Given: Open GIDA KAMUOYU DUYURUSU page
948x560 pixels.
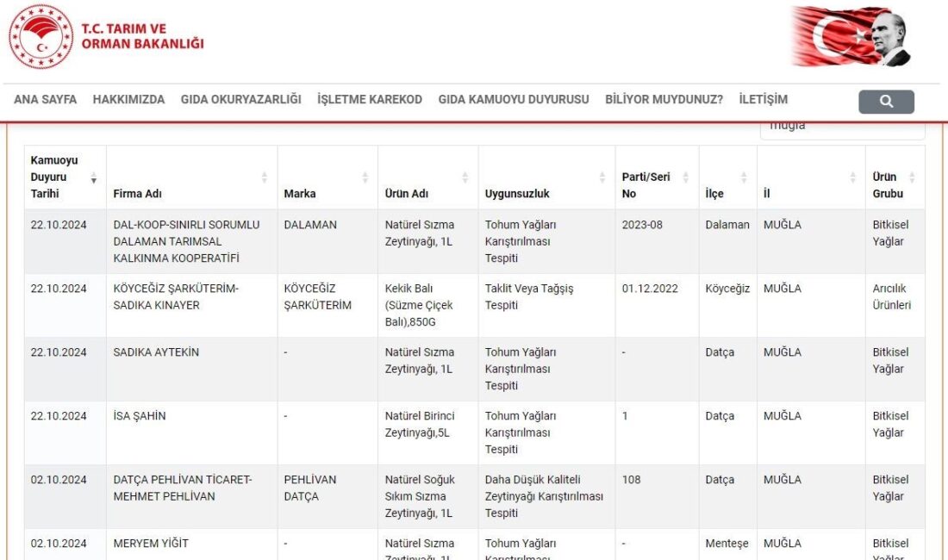Looking at the screenshot, I should pos(514,99).
